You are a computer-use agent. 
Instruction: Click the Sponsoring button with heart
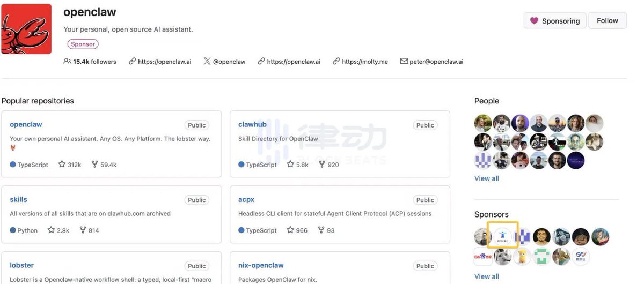coord(555,21)
